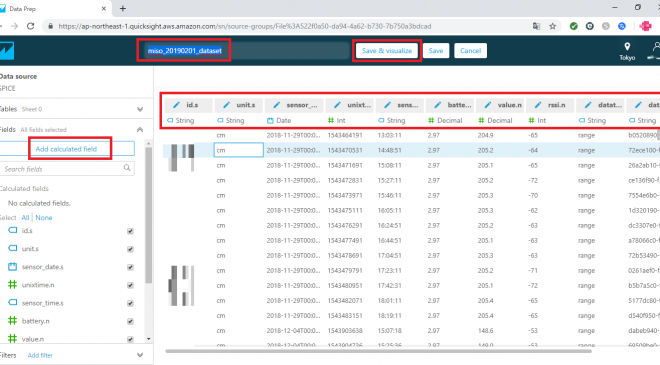Expand the Filters section chevron
The width and height of the screenshot is (660, 365).
pyautogui.click(x=140, y=355)
